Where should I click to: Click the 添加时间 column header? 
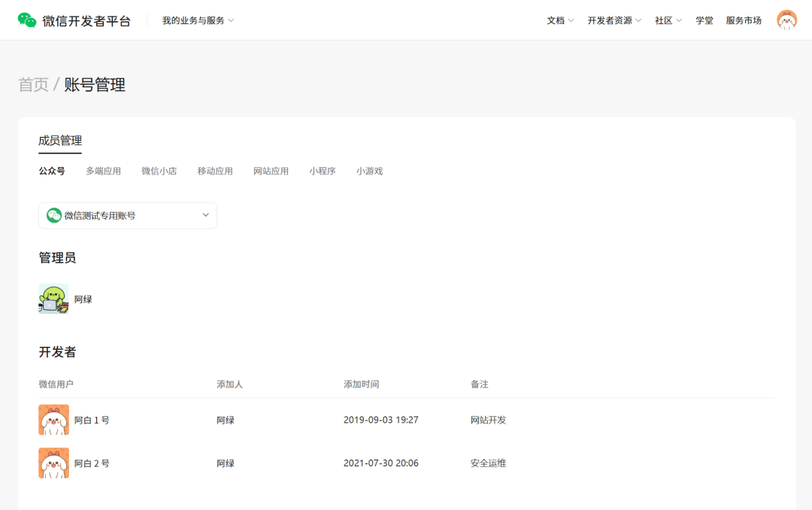pos(362,384)
